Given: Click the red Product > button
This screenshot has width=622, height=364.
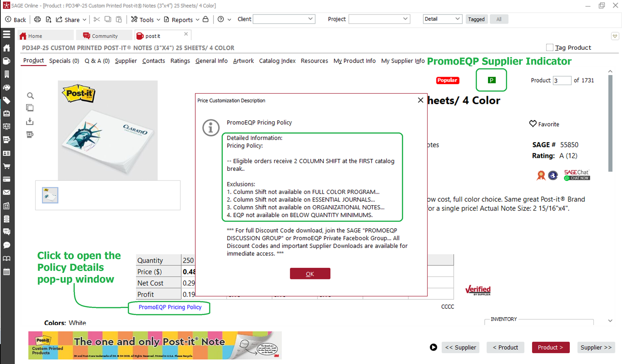Looking at the screenshot, I should (x=551, y=347).
